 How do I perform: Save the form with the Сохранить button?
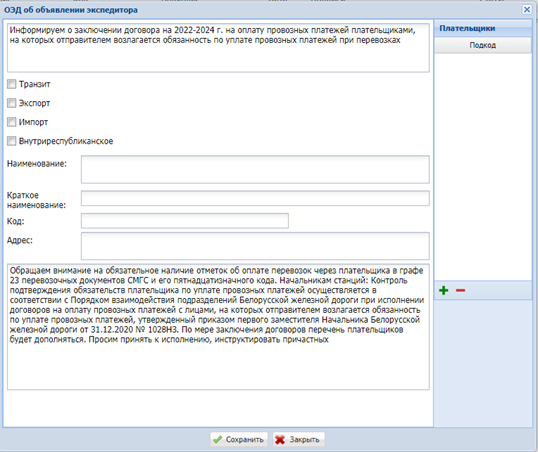point(238,439)
